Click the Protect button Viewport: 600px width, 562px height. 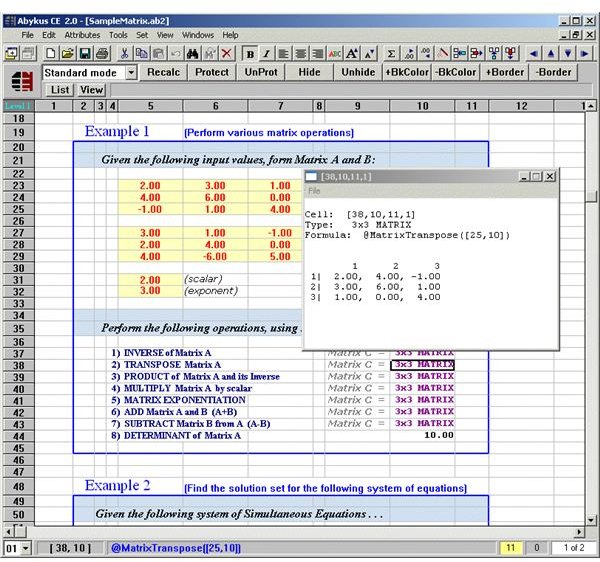pyautogui.click(x=212, y=72)
